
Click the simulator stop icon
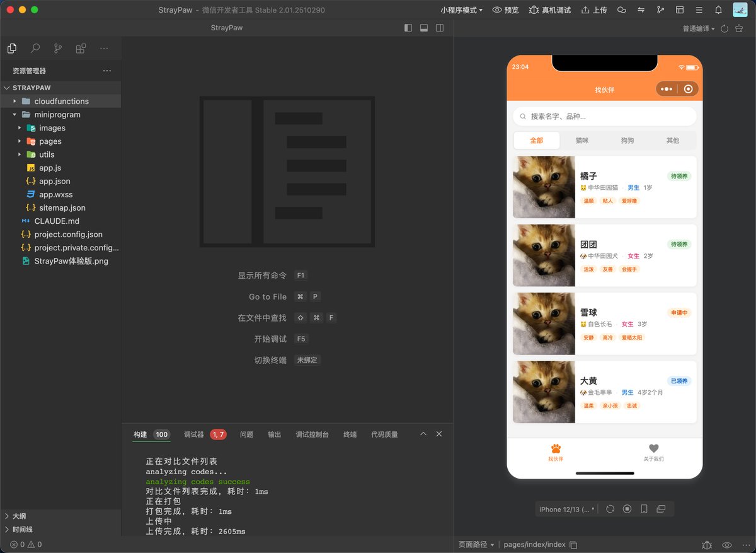tap(627, 509)
